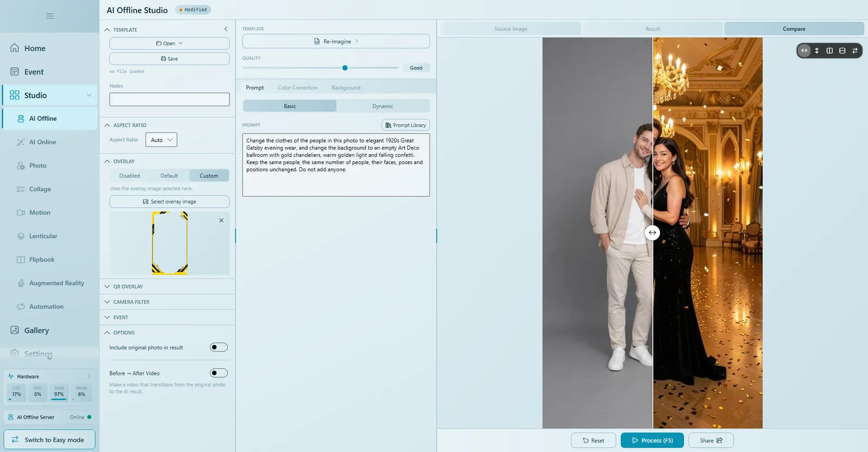Open the Motion section
Image resolution: width=868 pixels, height=452 pixels.
point(50,213)
